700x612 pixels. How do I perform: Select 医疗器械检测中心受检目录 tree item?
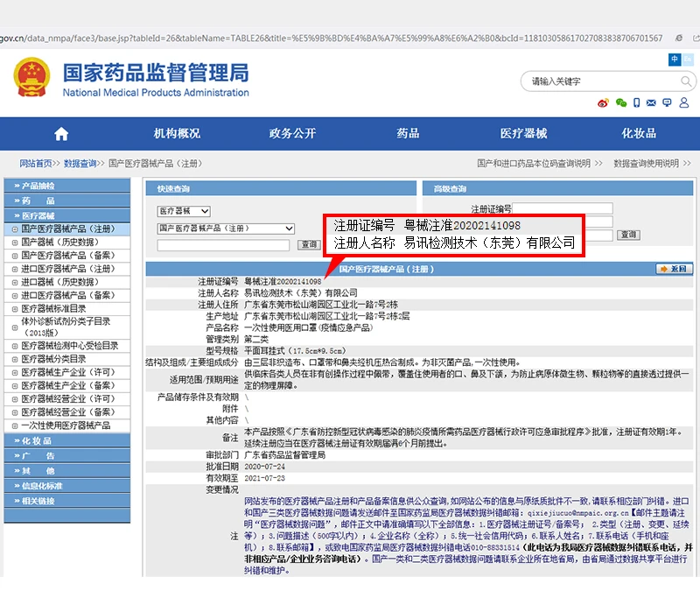click(x=70, y=346)
